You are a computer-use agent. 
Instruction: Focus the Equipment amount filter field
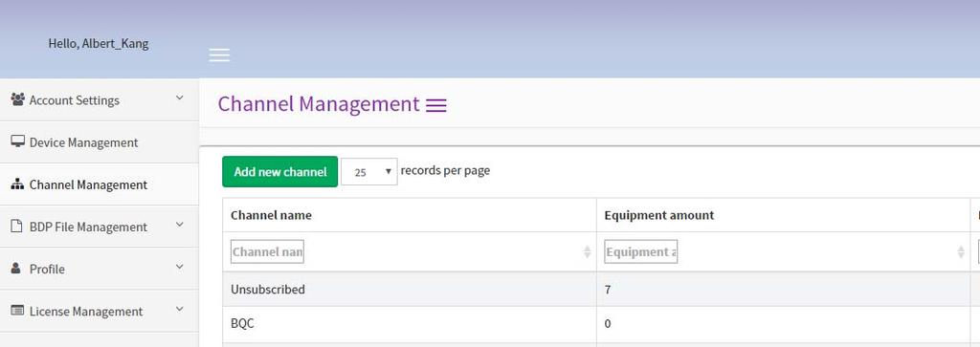click(641, 252)
